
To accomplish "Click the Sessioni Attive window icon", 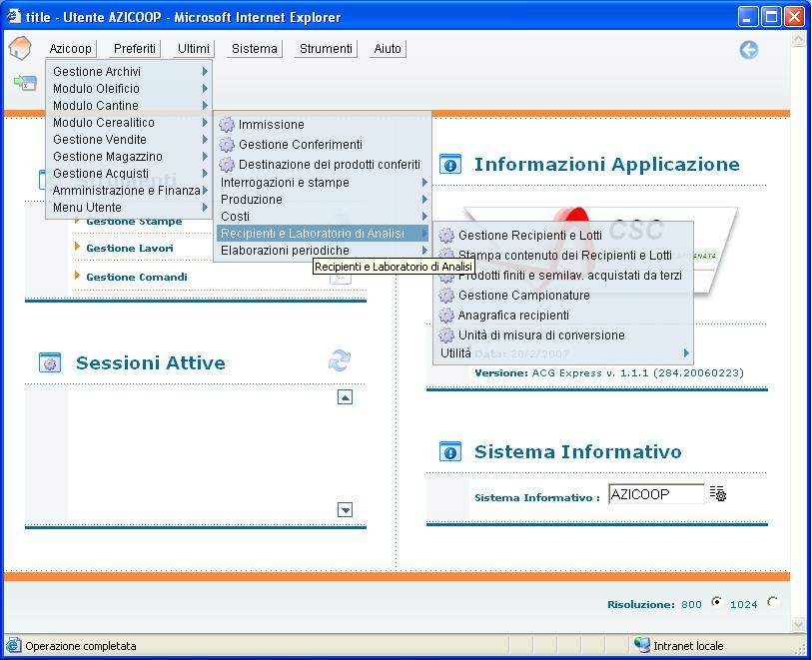I will coord(50,362).
